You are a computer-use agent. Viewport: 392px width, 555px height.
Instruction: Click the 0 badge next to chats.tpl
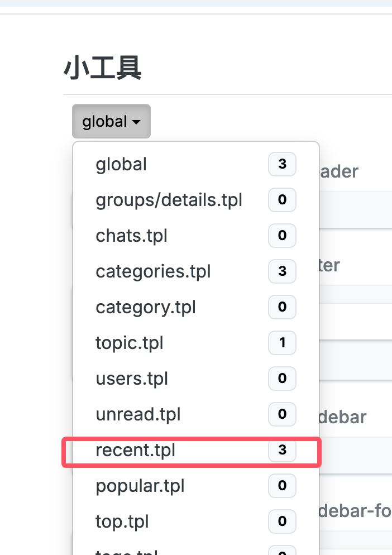[x=282, y=236]
